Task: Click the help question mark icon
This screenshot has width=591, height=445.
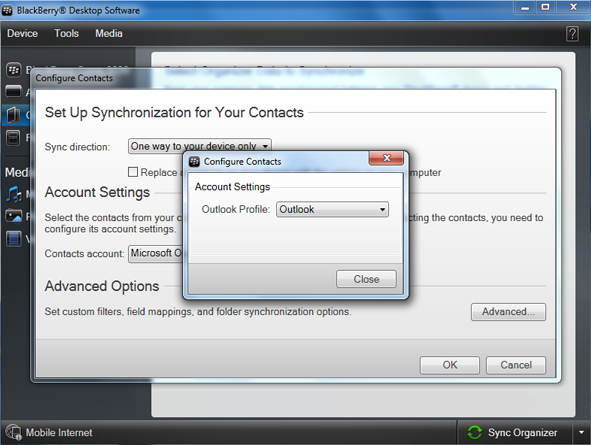Action: pyautogui.click(x=572, y=34)
